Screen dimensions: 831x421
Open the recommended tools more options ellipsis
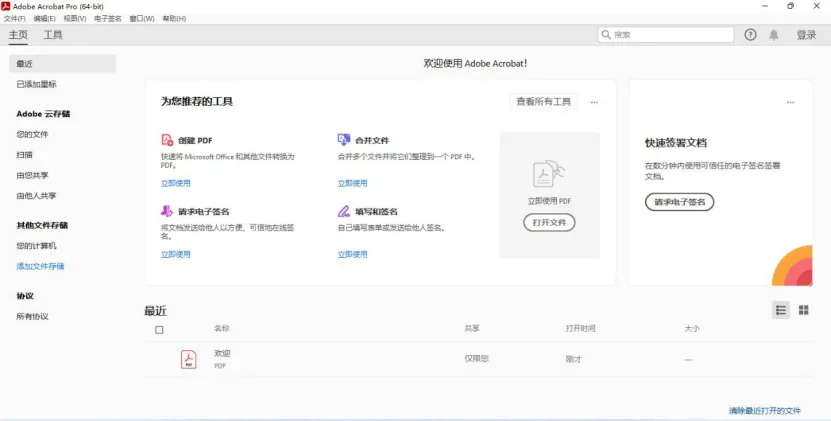coord(594,102)
